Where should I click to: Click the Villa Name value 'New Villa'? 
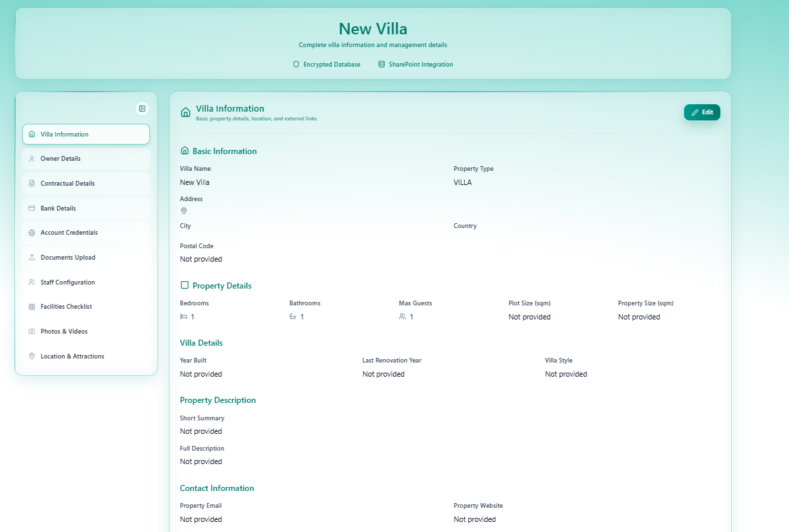195,183
